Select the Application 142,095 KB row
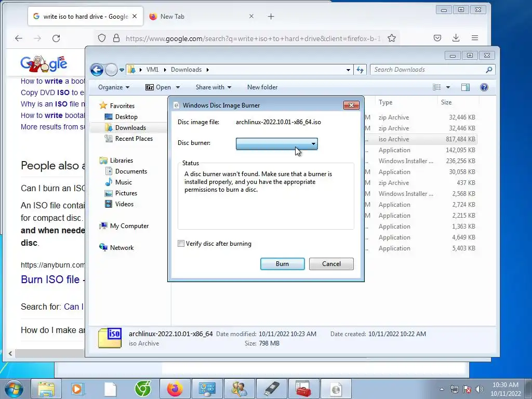Image resolution: width=532 pixels, height=399 pixels. pyautogui.click(x=421, y=150)
